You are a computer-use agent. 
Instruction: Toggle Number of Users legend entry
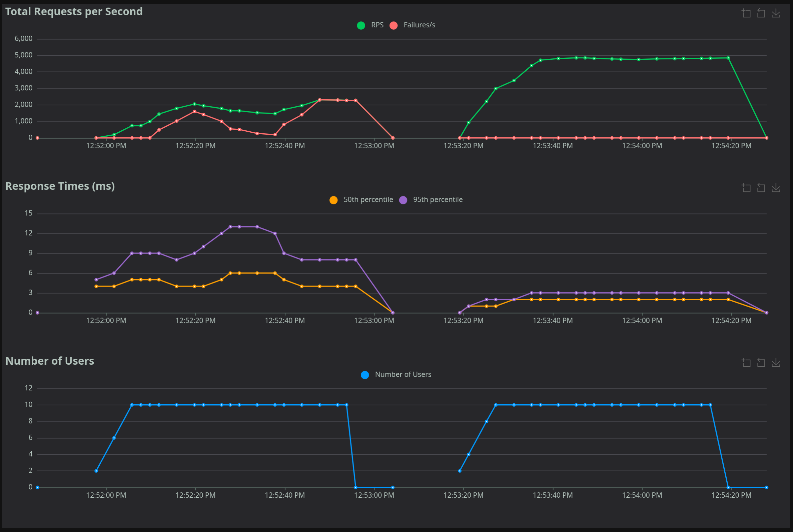403,375
